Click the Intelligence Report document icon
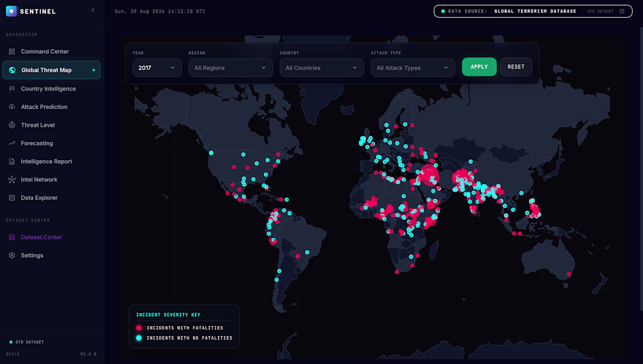Image resolution: width=643 pixels, height=364 pixels. point(12,161)
